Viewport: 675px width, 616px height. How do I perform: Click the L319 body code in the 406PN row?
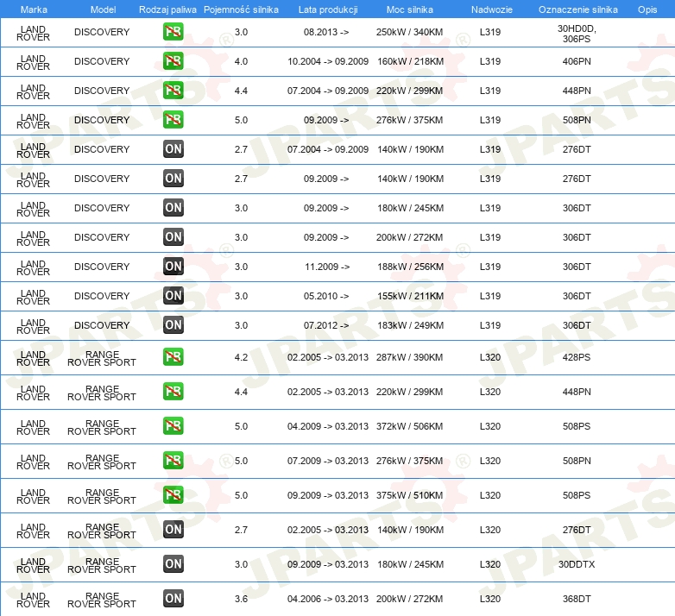(x=490, y=61)
